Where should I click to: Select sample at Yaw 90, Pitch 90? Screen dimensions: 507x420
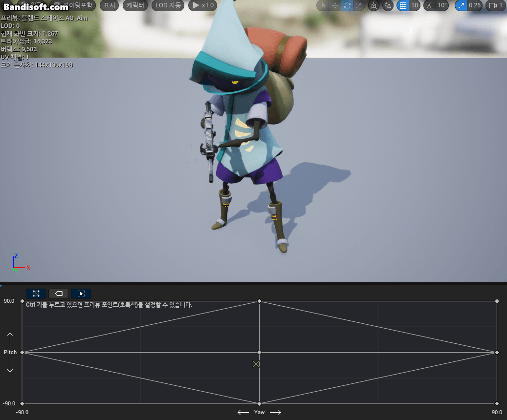[497, 301]
